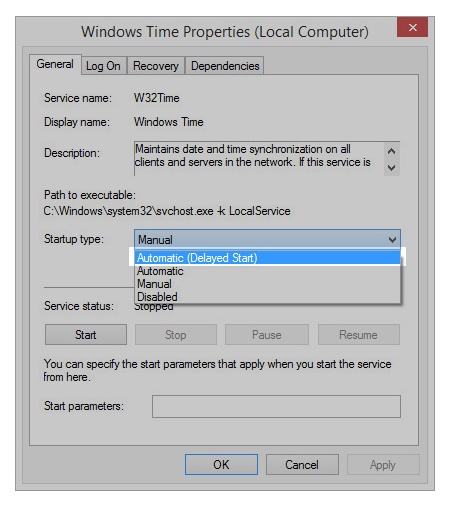Image resolution: width=450 pixels, height=509 pixels.
Task: Choose Automatic startup type option
Action: 267,271
